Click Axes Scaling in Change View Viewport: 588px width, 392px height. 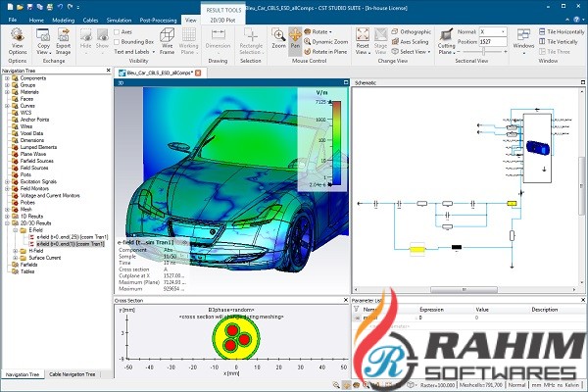point(410,41)
